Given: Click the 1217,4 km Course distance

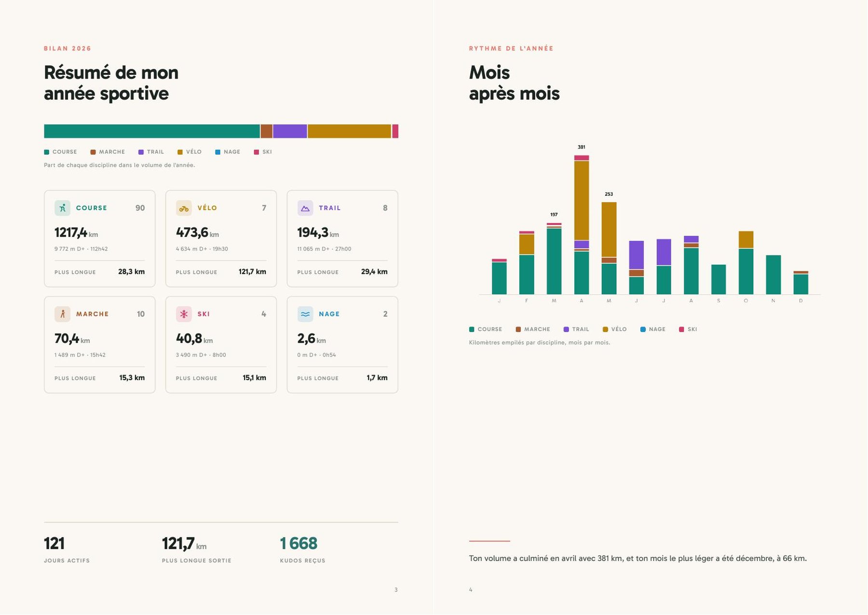Looking at the screenshot, I should pos(76,233).
